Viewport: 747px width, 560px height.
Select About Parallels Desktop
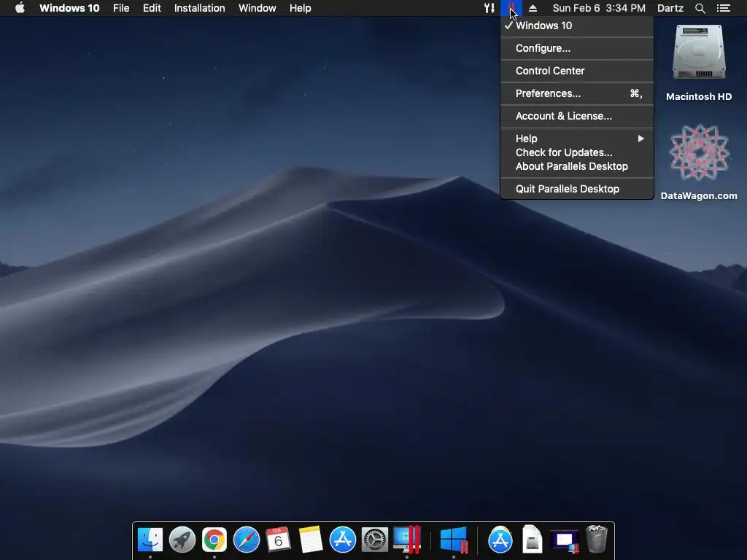[x=577, y=166]
